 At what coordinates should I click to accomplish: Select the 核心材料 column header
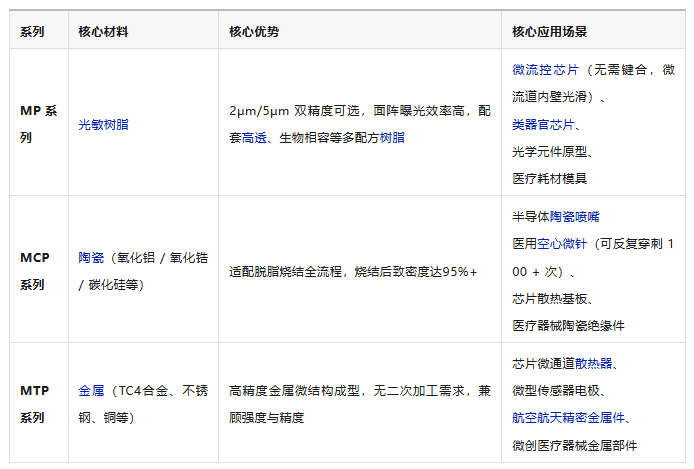pyautogui.click(x=103, y=31)
